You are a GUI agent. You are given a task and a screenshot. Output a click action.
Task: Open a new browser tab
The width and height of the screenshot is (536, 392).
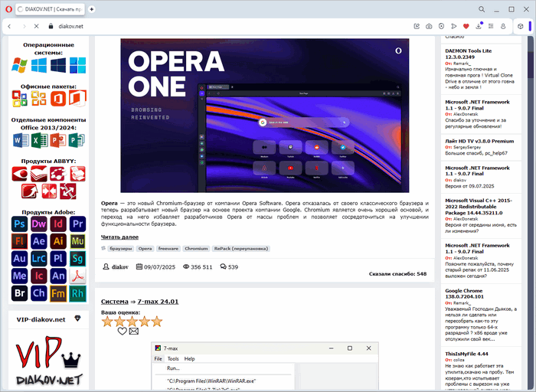(x=92, y=9)
